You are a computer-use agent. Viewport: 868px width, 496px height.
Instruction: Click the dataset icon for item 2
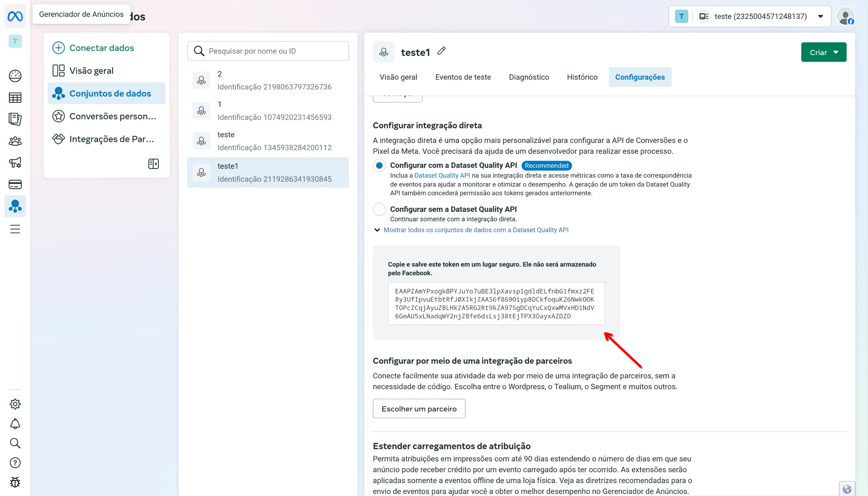click(201, 80)
